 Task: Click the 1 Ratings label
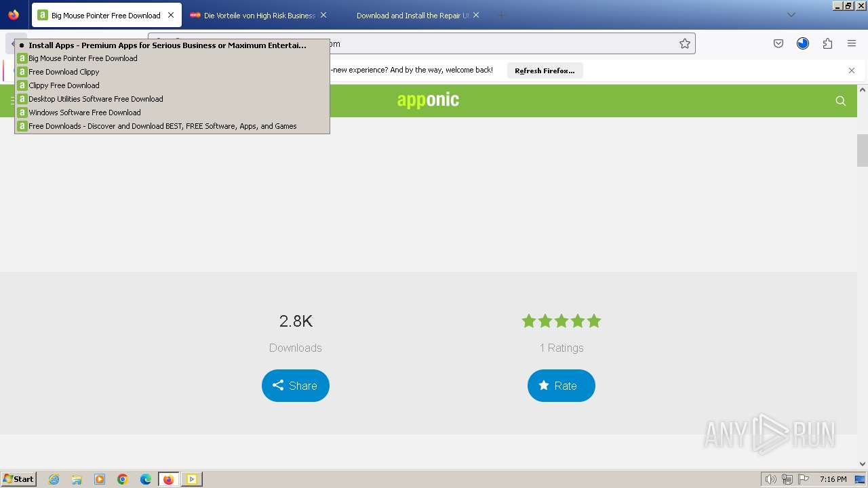(x=561, y=348)
